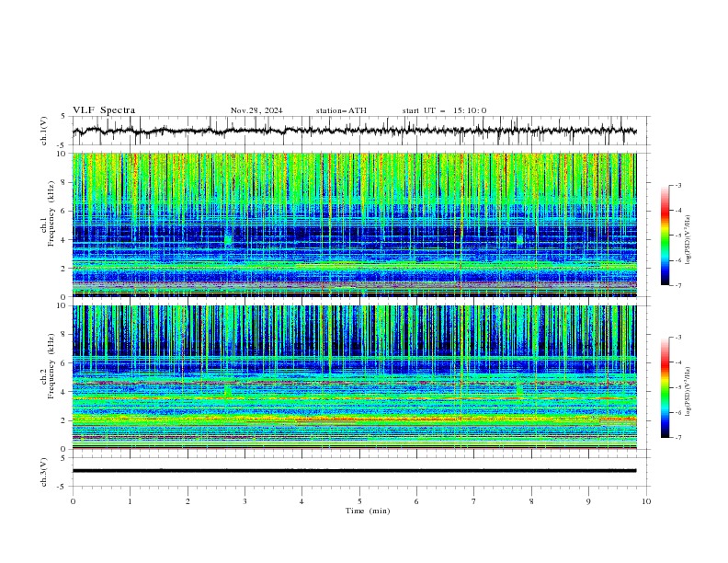
Task: Click the log(PSD) label beside the upper color bar
Action: 688,240
